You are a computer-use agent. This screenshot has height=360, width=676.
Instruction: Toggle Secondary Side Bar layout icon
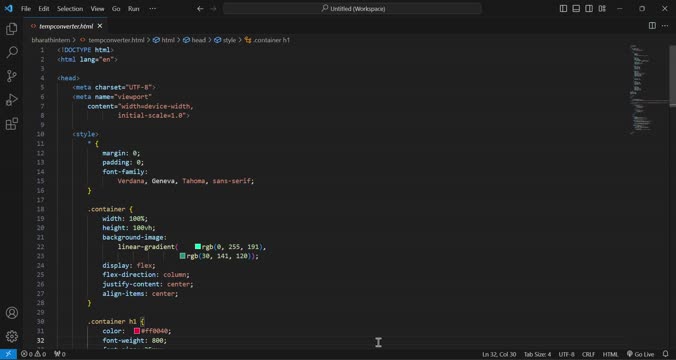coord(589,9)
